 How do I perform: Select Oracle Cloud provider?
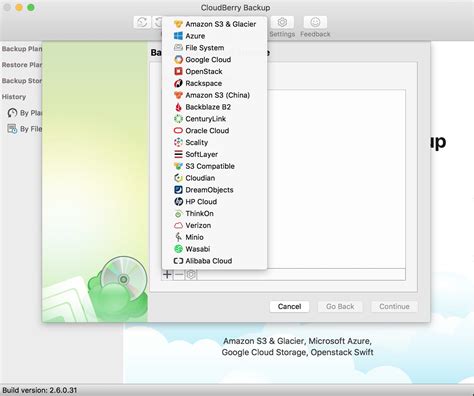pos(214,131)
